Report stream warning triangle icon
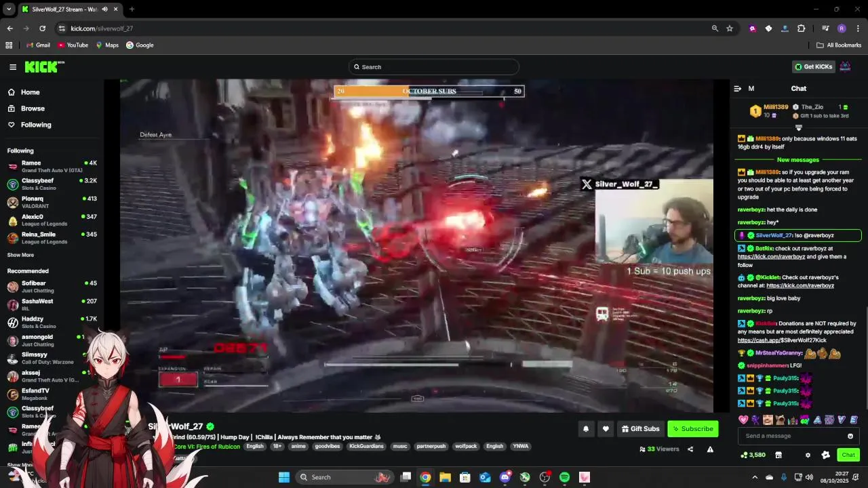 coord(710,449)
